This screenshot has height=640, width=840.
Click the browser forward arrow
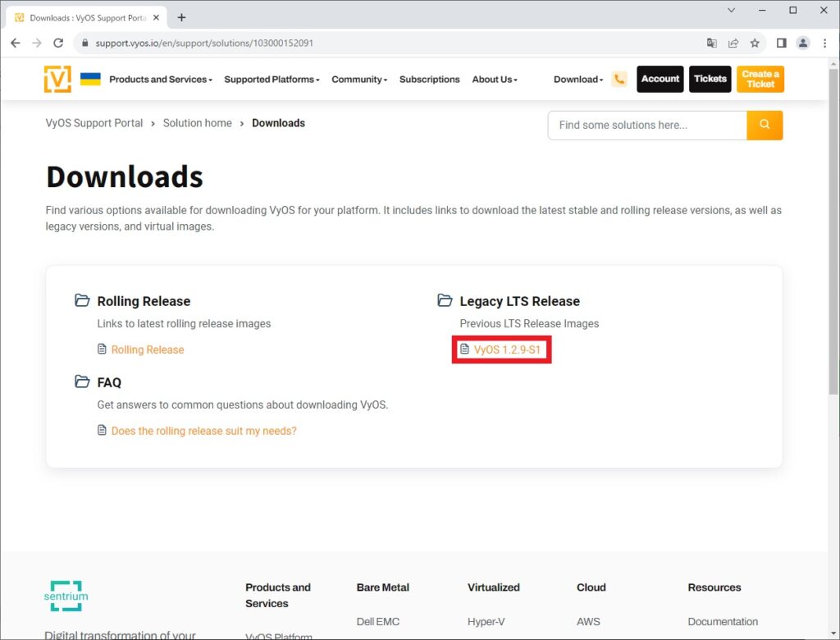36,43
